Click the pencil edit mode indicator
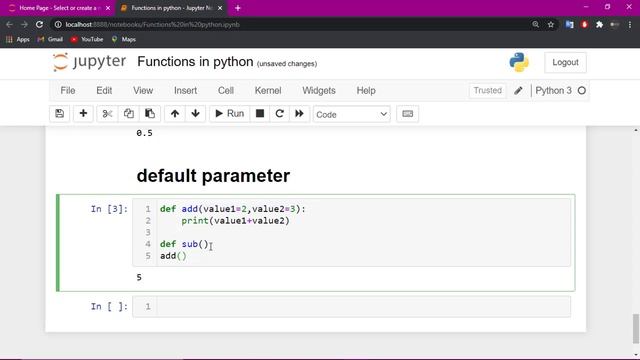The width and height of the screenshot is (640, 360). click(x=518, y=91)
